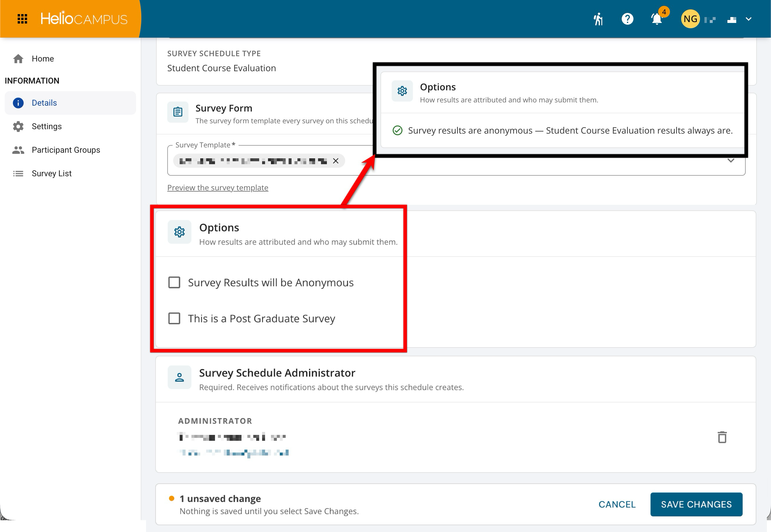Open Settings in sidebar
Viewport: 771px width, 532px height.
tap(70, 126)
